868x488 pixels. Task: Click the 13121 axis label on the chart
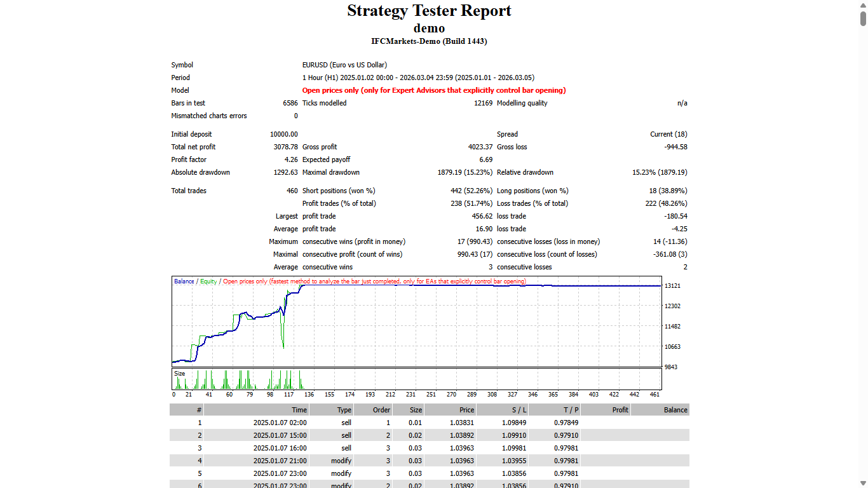(672, 286)
